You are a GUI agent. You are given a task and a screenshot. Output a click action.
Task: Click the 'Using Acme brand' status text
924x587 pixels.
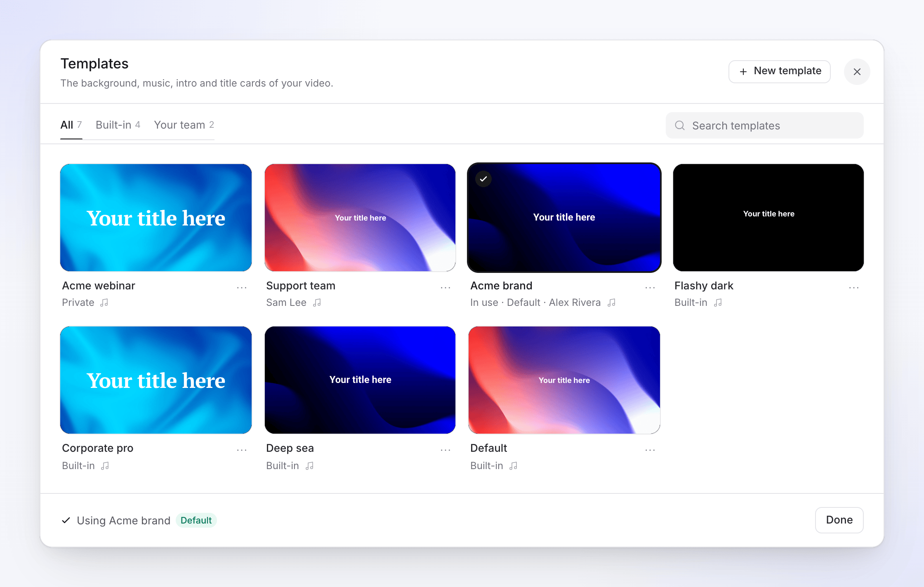pos(124,521)
